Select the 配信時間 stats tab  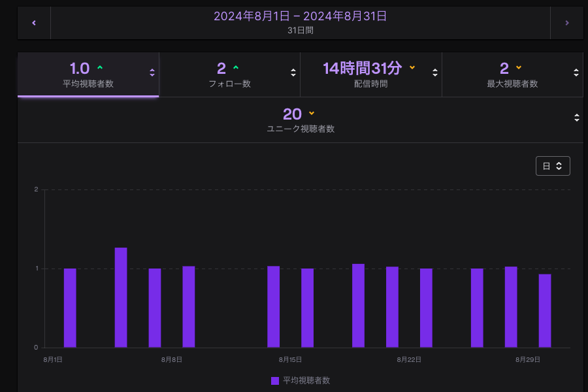(x=366, y=74)
